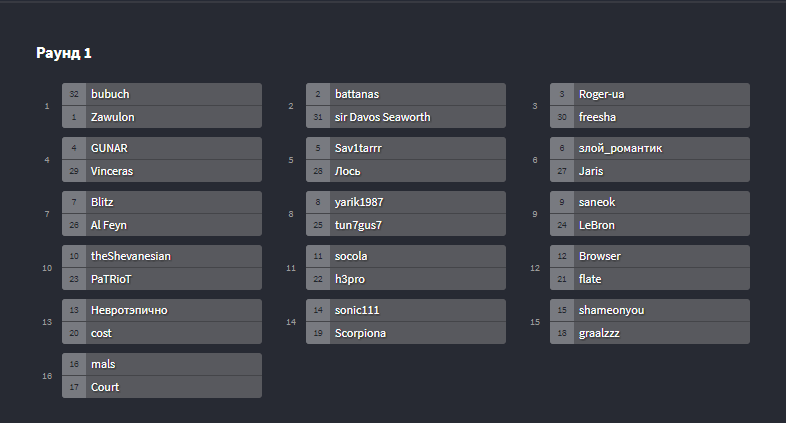Select battanas in match 2
Viewport: 786px width, 423px height.
click(406, 94)
